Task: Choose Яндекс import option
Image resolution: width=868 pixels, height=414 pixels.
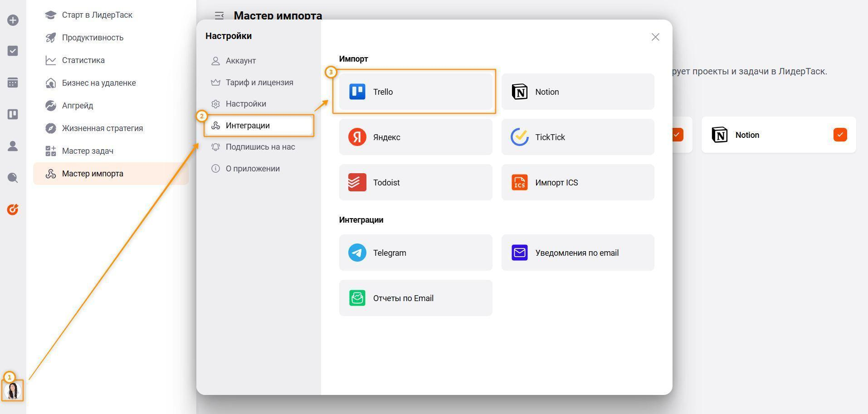Action: [415, 137]
